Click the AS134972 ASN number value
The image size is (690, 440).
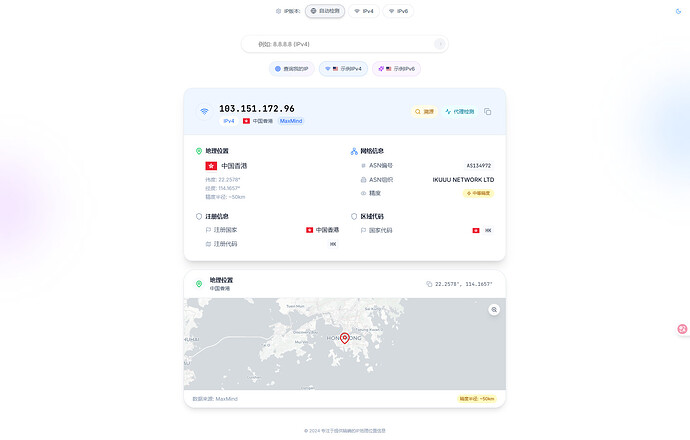479,166
